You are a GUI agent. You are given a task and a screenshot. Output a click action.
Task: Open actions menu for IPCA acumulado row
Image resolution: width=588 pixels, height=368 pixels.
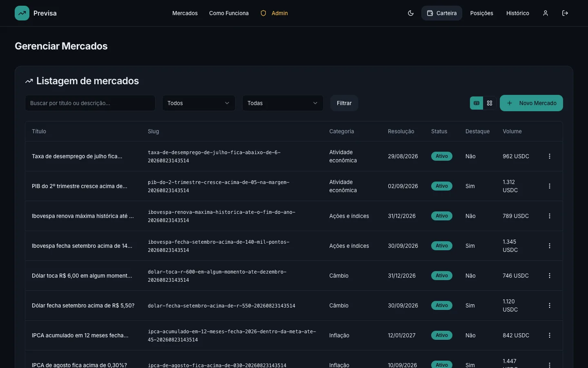(550, 335)
